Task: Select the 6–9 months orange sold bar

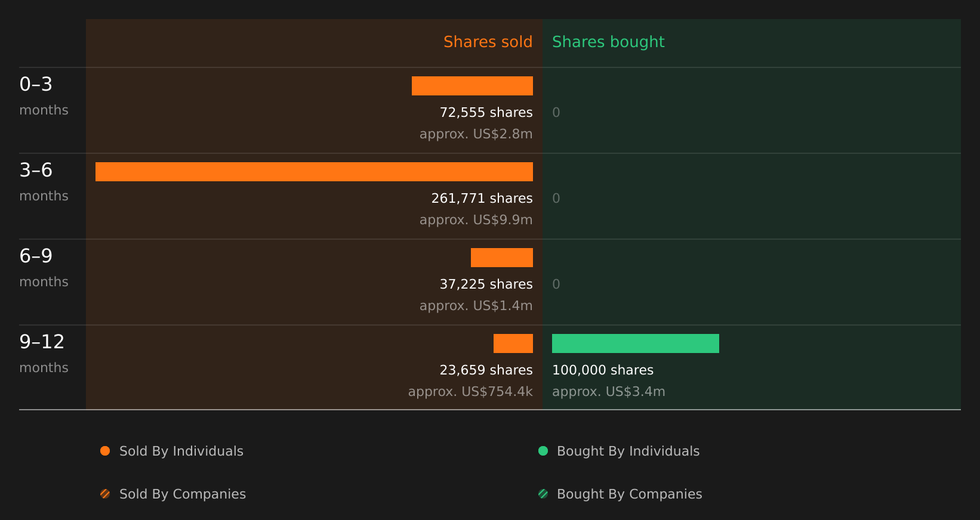Action: (x=502, y=258)
